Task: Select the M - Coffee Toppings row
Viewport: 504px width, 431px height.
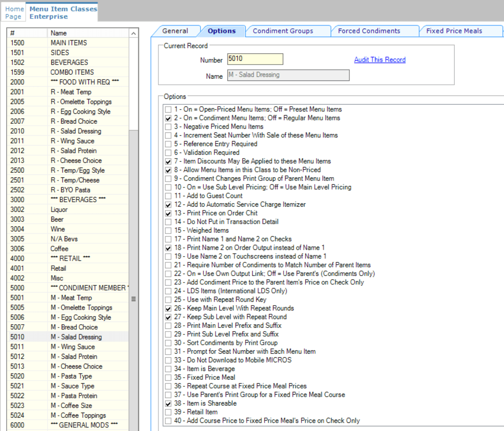Action: (x=68, y=415)
